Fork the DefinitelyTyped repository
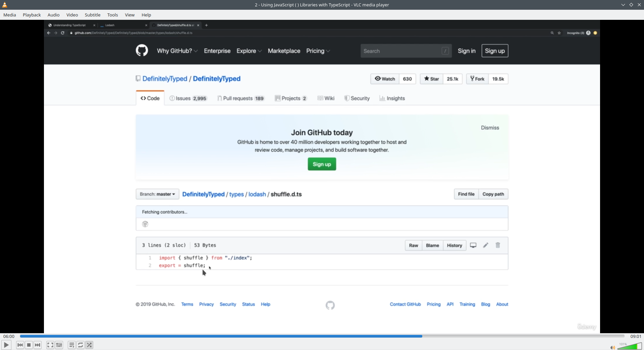The image size is (644, 350). coord(477,79)
